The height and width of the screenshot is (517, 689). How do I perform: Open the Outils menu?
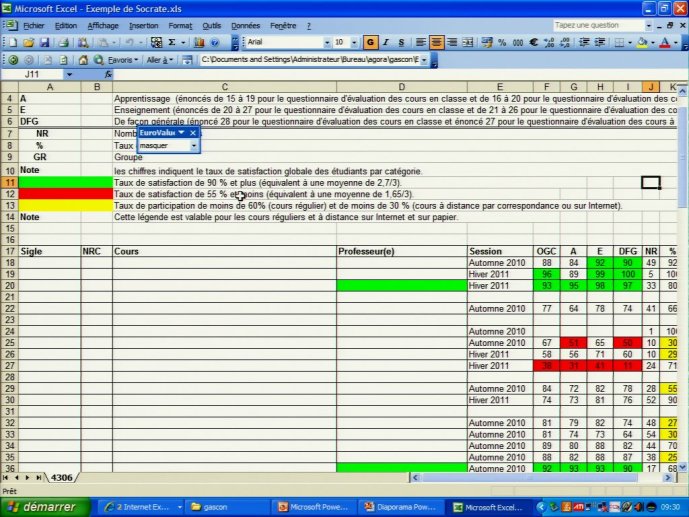(211, 26)
